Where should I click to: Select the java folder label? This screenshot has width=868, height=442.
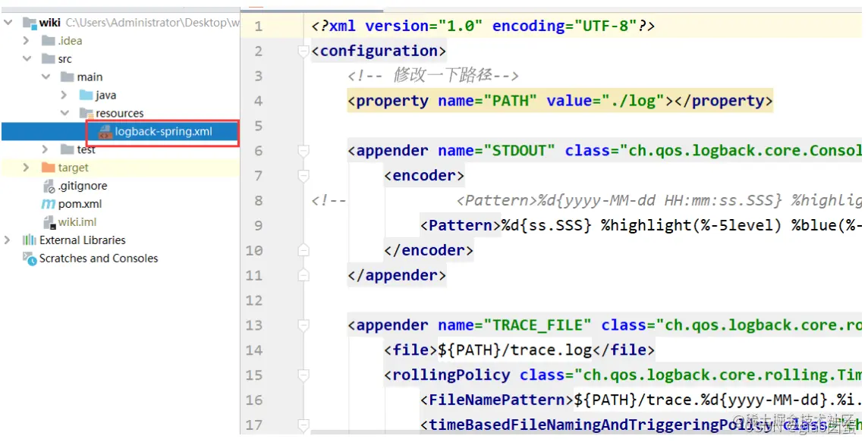(105, 96)
